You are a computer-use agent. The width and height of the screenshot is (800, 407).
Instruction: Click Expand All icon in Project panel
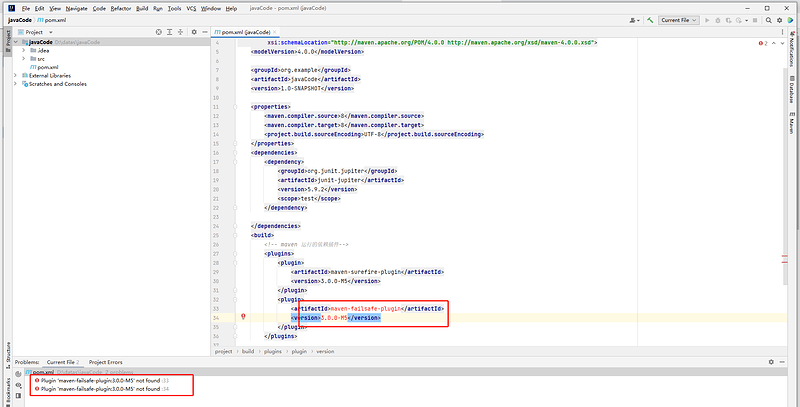click(169, 32)
